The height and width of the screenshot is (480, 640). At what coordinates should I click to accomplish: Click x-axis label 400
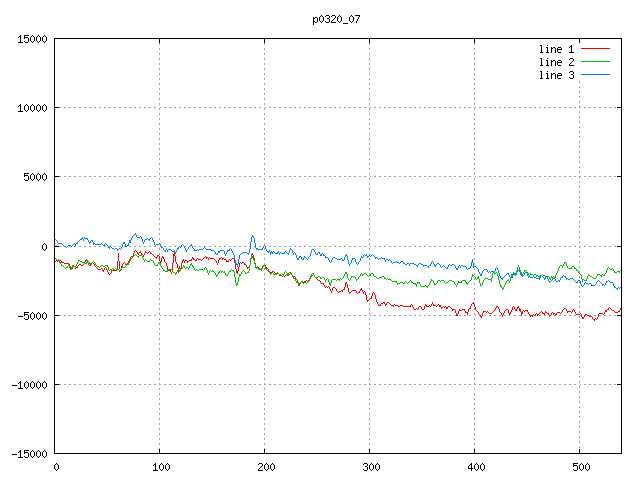pyautogui.click(x=476, y=467)
